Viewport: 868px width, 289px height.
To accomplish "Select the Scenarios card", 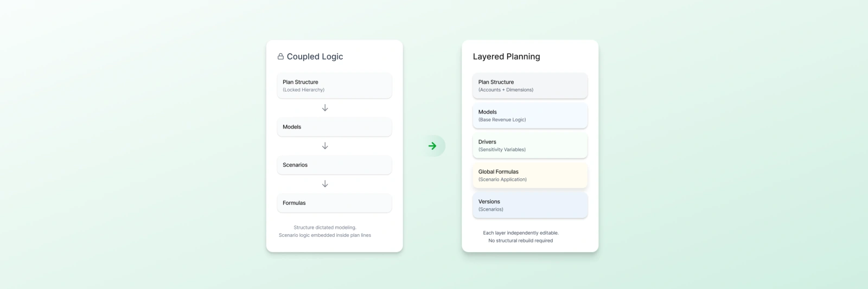I will click(334, 165).
